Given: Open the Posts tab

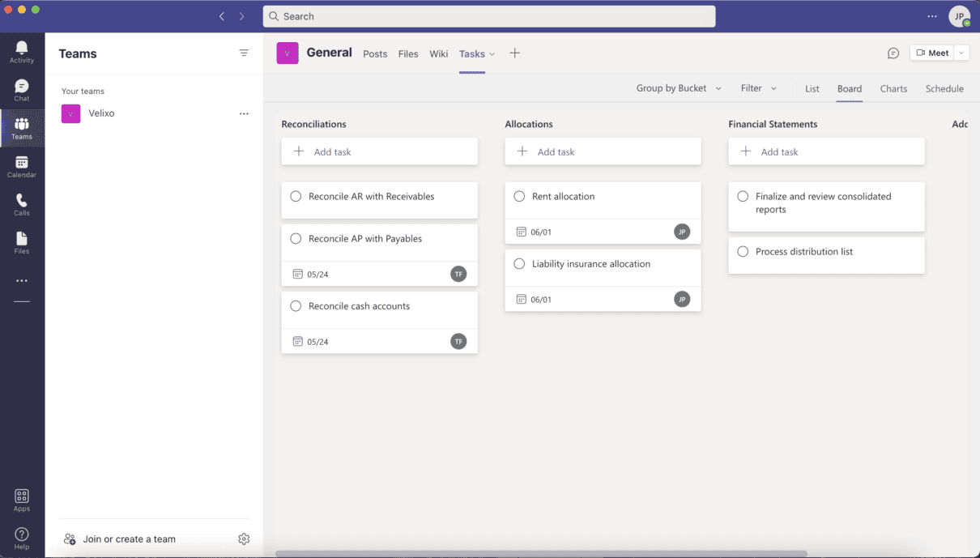Looking at the screenshot, I should click(x=375, y=54).
